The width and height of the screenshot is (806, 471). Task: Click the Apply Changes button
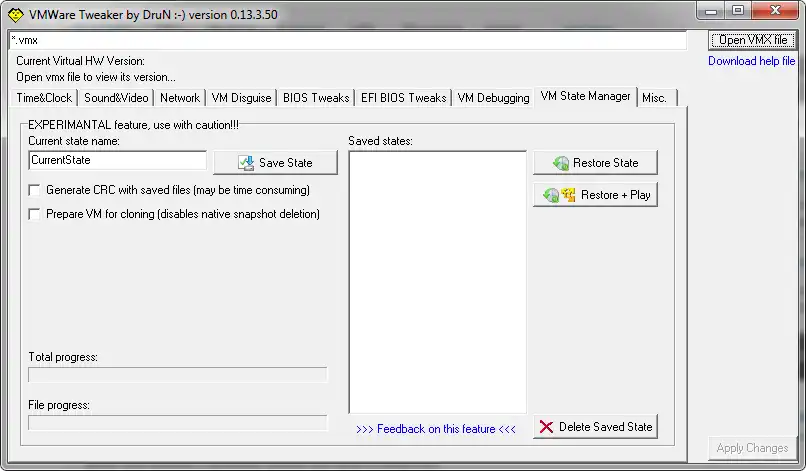click(752, 448)
